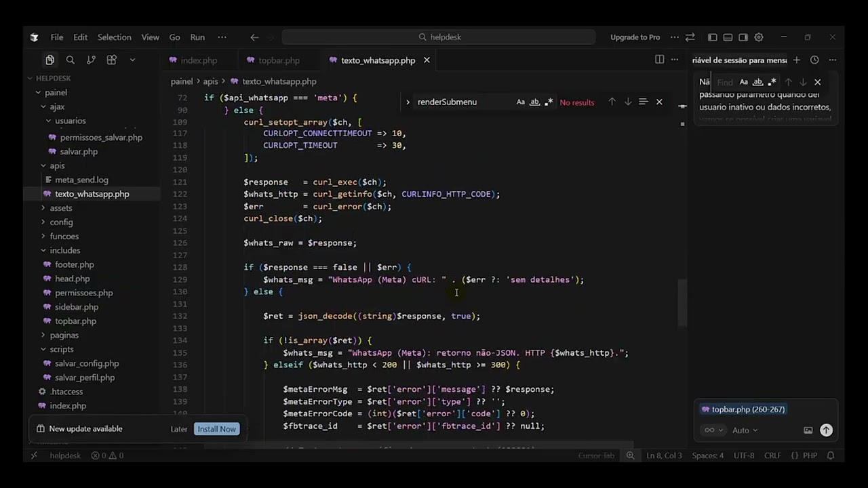The image size is (868, 488).
Task: Toggle Match Case in editor find
Action: coord(520,102)
